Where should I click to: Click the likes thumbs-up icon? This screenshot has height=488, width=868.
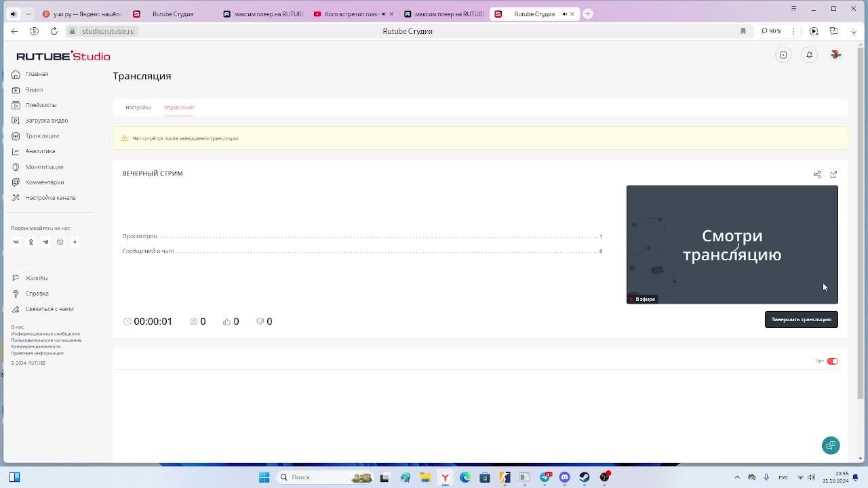point(226,321)
